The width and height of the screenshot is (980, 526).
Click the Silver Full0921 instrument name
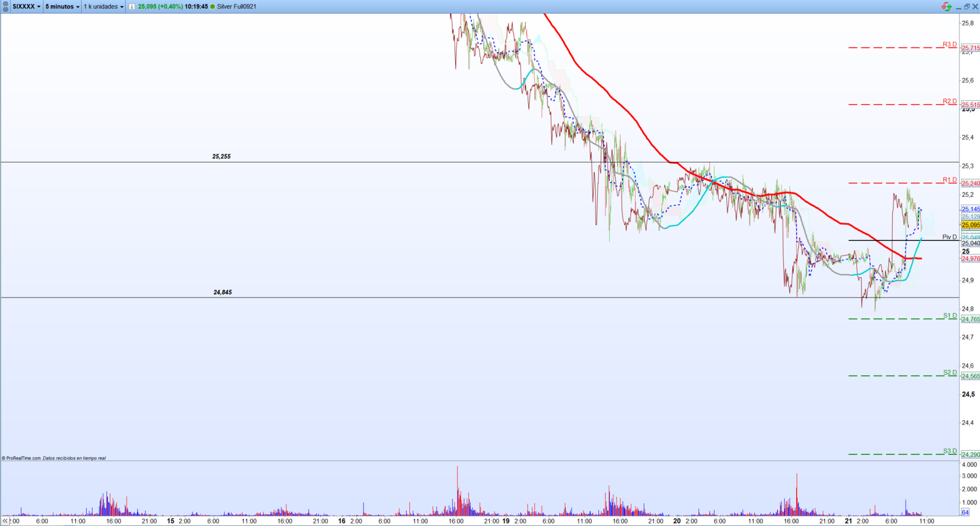[x=237, y=7]
